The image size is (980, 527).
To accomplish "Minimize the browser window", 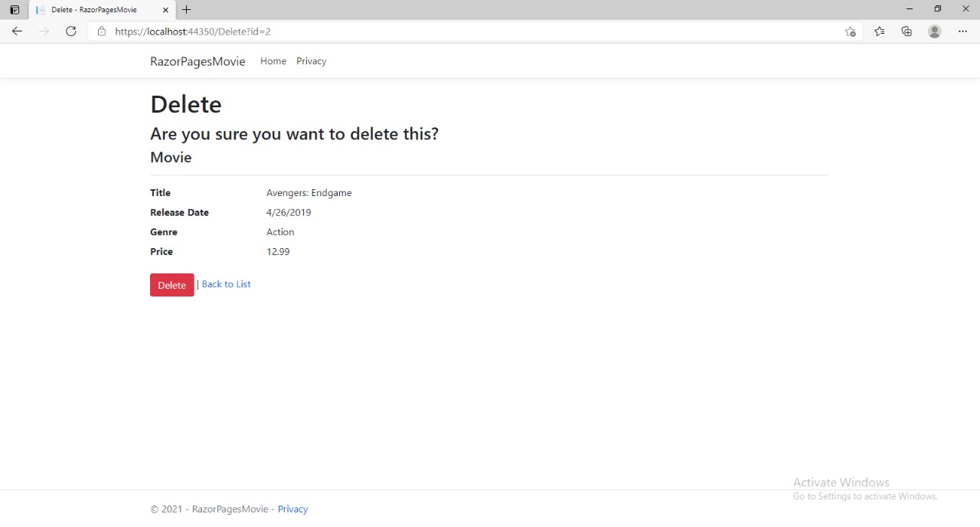I will (910, 9).
